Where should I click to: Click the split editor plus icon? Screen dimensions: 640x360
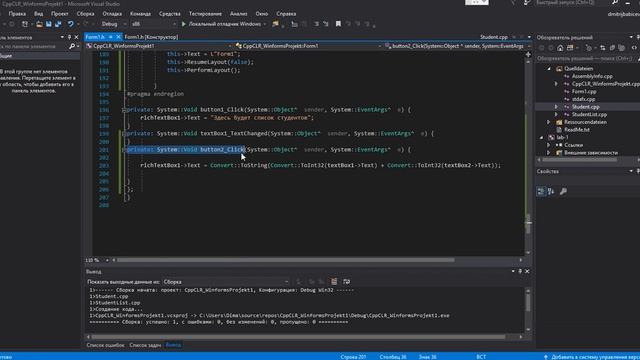pos(528,54)
